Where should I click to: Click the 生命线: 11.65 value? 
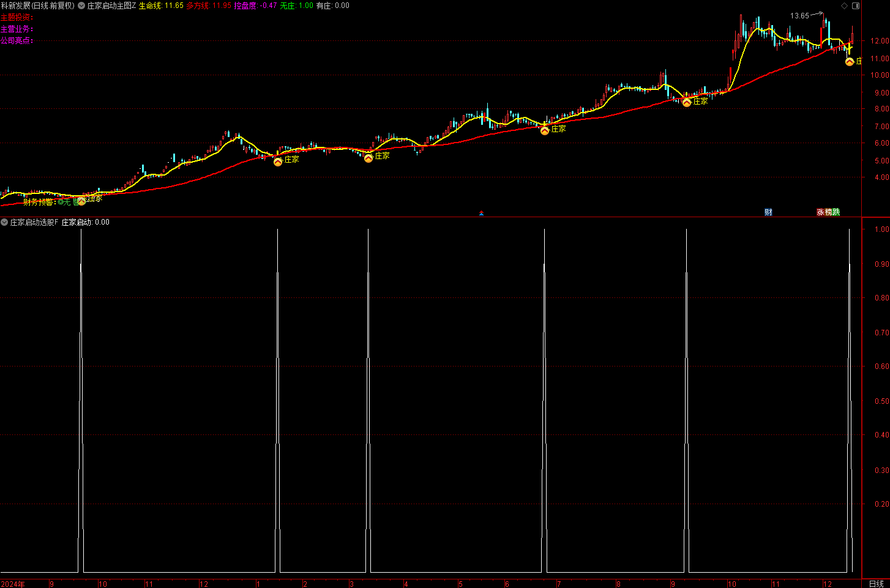[161, 6]
